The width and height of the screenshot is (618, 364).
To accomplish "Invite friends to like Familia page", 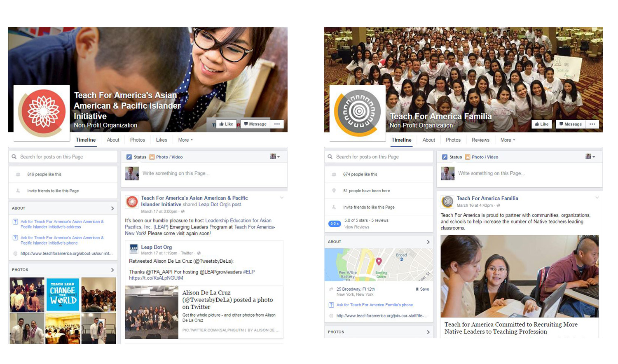I will (x=369, y=208).
